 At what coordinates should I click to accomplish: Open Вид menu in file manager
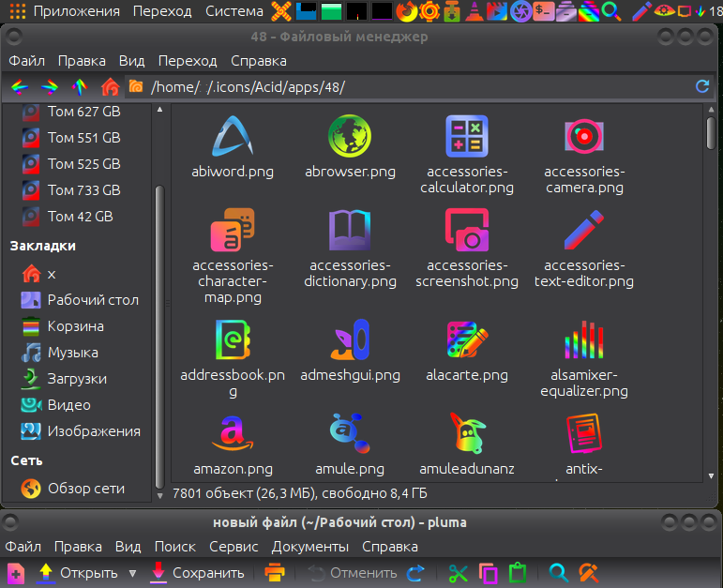click(x=132, y=61)
